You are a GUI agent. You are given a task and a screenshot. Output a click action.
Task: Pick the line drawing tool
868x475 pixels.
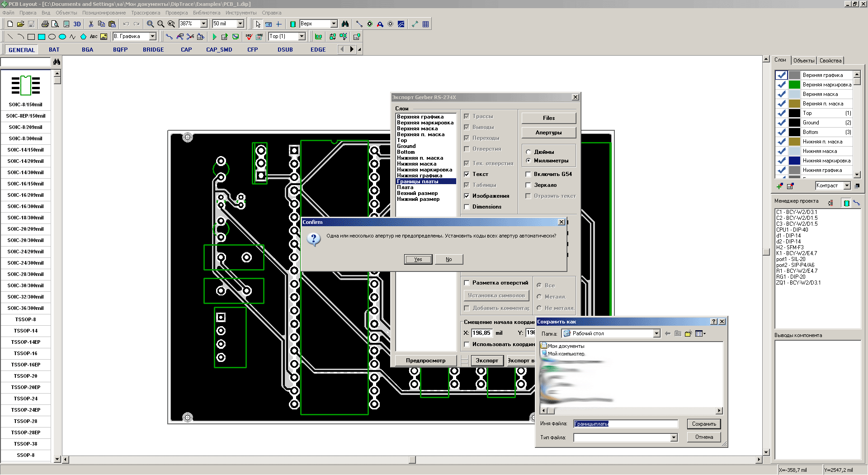click(x=10, y=37)
